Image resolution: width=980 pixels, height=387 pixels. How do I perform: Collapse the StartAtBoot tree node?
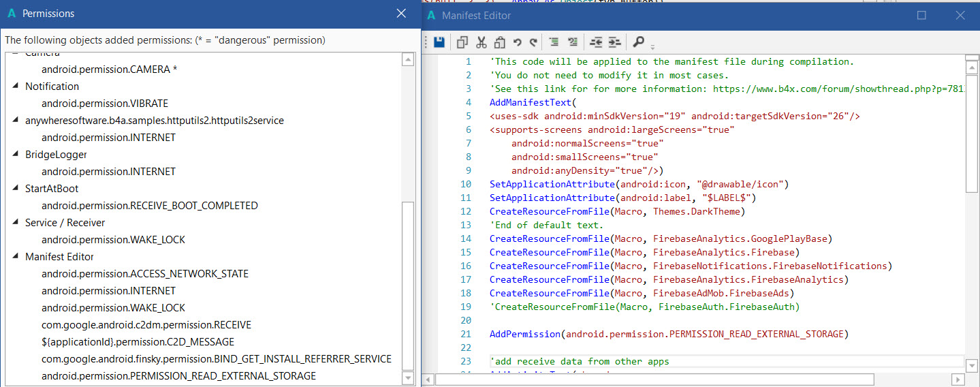point(16,189)
